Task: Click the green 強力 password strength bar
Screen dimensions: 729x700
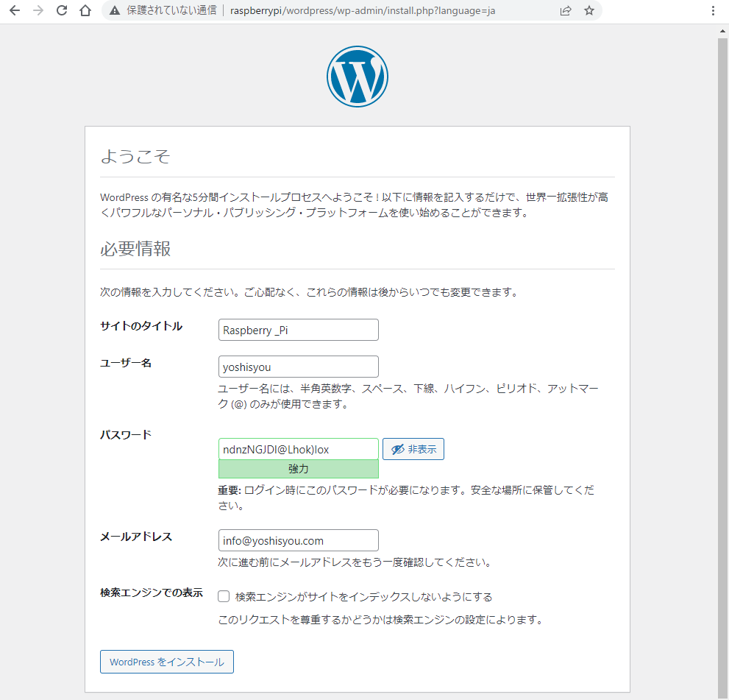Action: click(298, 469)
